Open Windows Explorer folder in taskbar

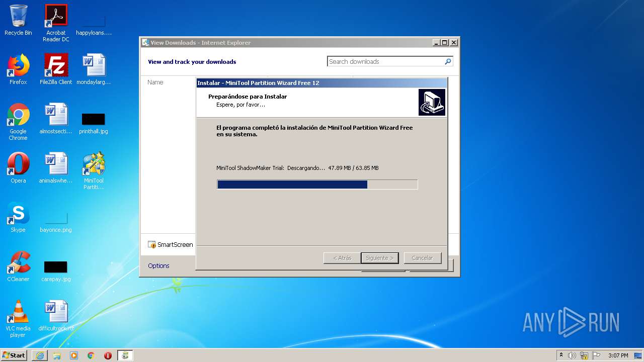coord(57,355)
